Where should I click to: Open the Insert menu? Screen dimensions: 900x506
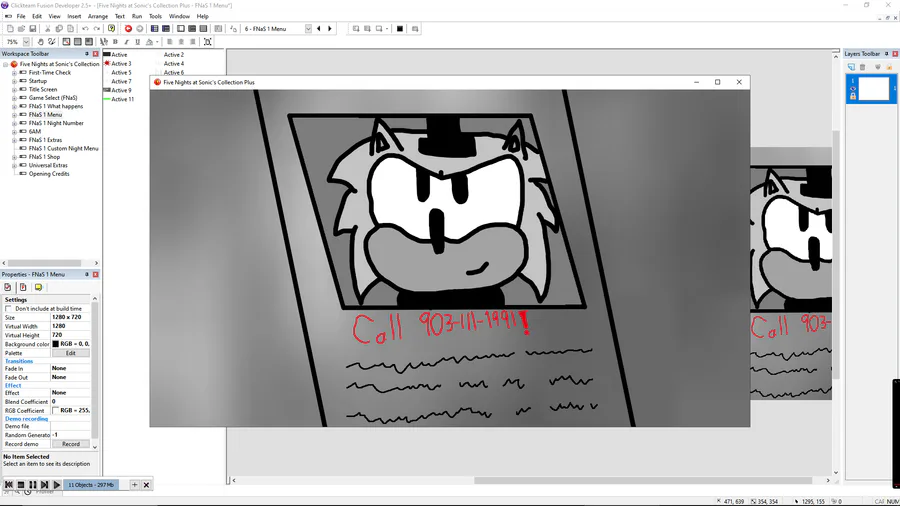point(74,17)
